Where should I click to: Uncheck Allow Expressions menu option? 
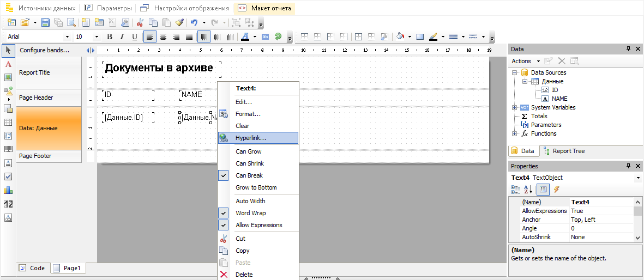[x=258, y=225]
